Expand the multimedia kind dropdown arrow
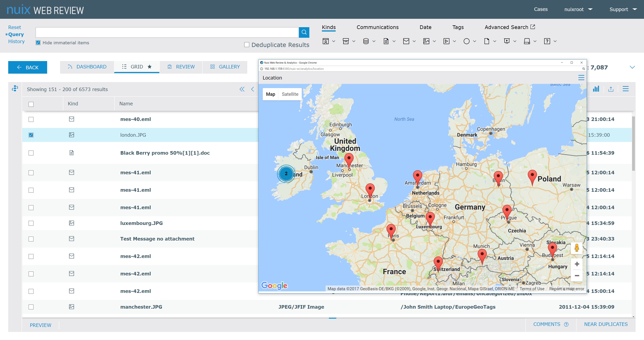This screenshot has height=340, width=644. point(454,41)
